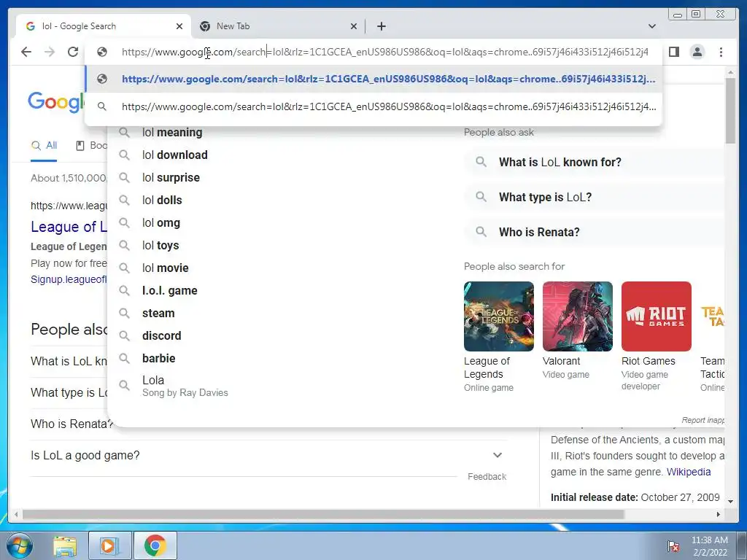Open the side panel icon

point(673,52)
